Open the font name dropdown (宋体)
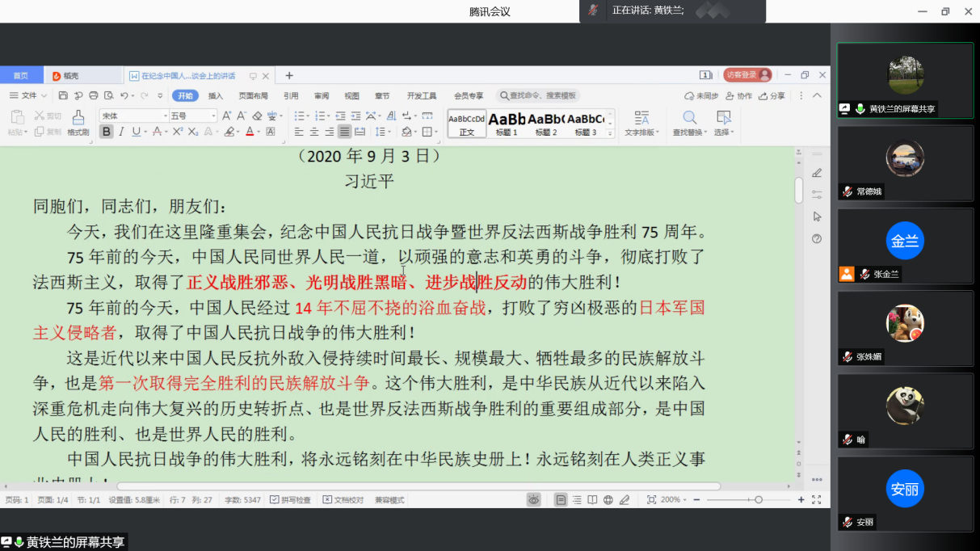The image size is (980, 551). coord(133,116)
